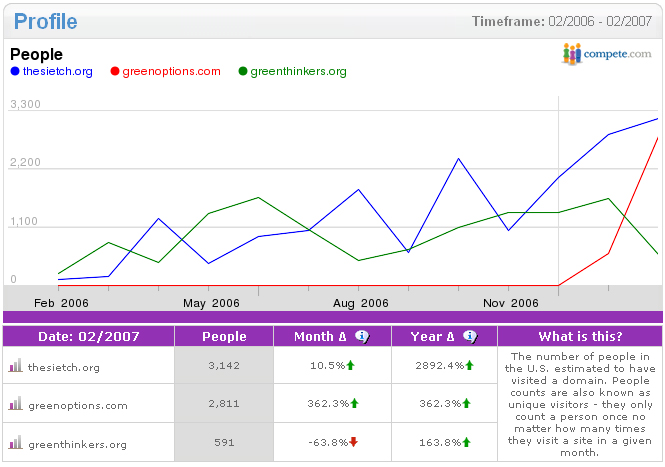Click the People column header
This screenshot has width=665, height=467.
pyautogui.click(x=224, y=336)
